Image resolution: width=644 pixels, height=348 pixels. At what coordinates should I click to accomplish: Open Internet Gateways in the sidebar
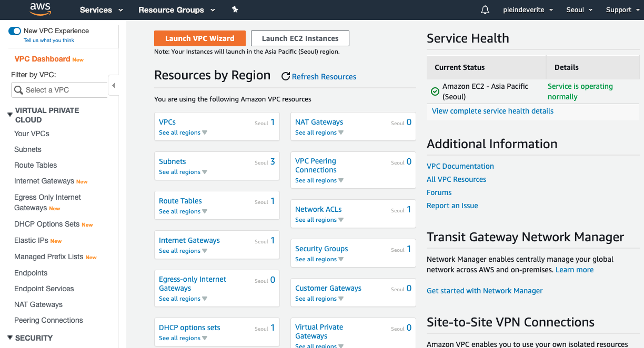[44, 181]
